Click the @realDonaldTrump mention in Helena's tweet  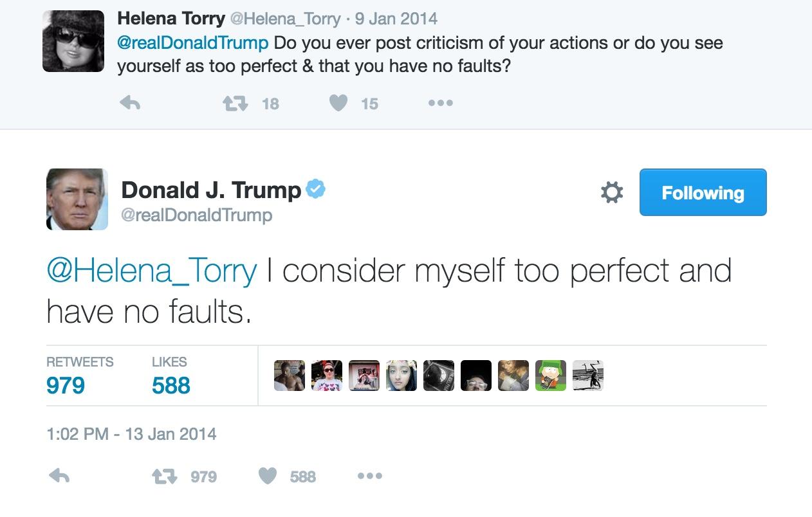coord(192,43)
